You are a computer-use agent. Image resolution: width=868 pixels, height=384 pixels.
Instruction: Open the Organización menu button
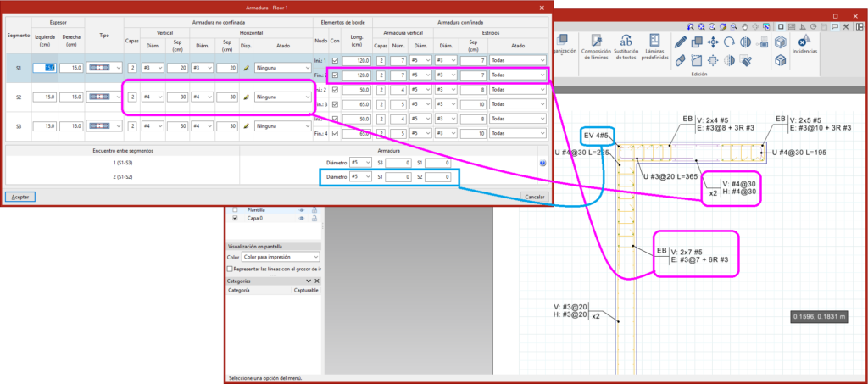click(x=565, y=47)
